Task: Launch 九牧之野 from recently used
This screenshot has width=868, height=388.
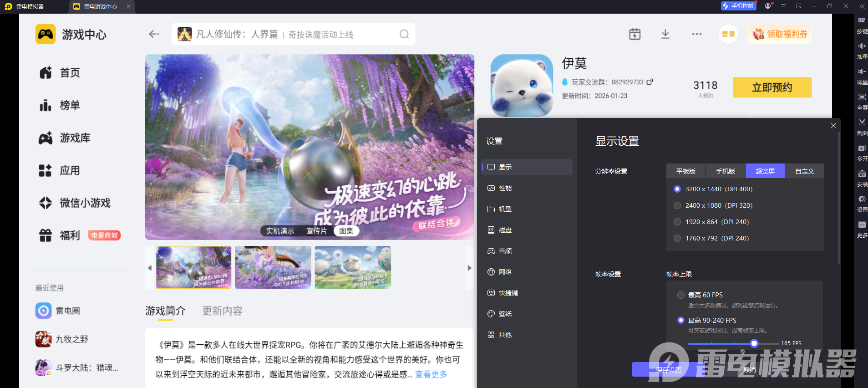Action: coord(62,339)
